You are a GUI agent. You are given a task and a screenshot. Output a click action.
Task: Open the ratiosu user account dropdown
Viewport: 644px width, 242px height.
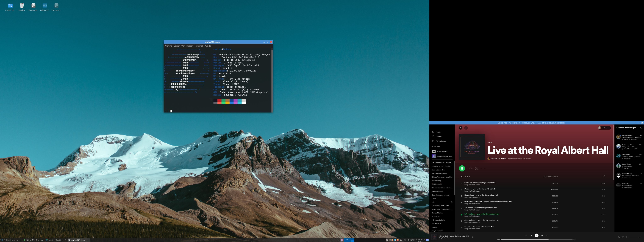click(x=604, y=128)
